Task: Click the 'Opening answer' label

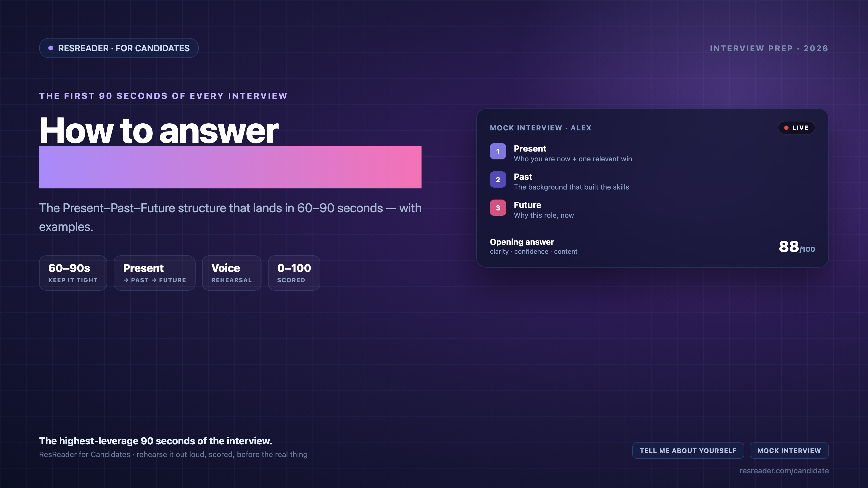Action: pyautogui.click(x=522, y=242)
